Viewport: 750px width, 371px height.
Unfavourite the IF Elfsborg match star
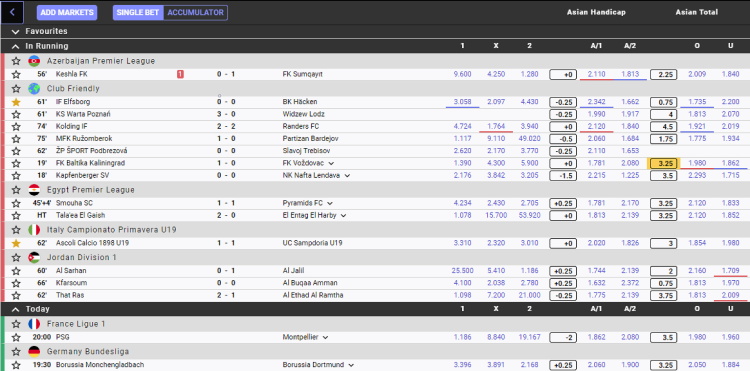point(16,102)
